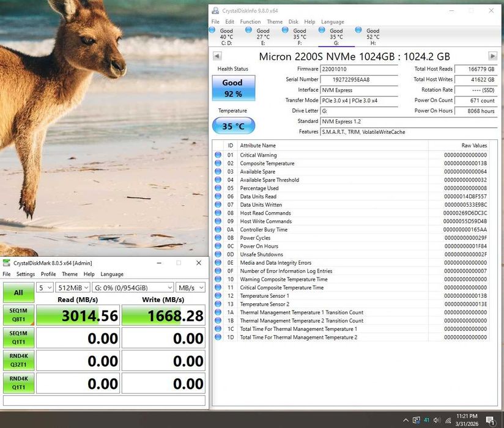The width and height of the screenshot is (504, 428).
Task: Open Function menu in CrystalDiskInfo
Action: tap(250, 21)
